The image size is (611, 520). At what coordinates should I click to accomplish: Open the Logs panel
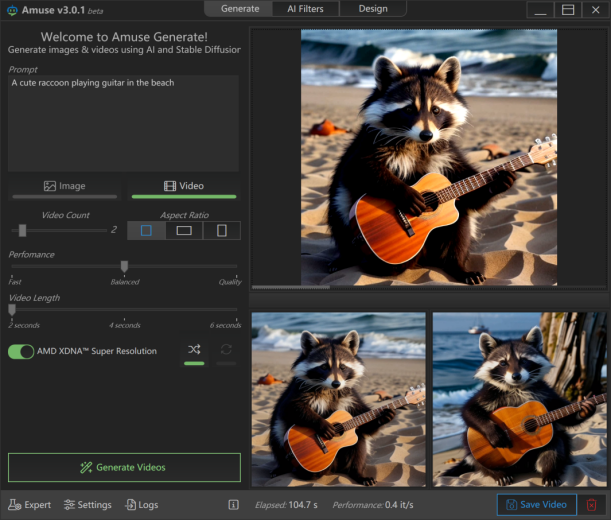[141, 505]
